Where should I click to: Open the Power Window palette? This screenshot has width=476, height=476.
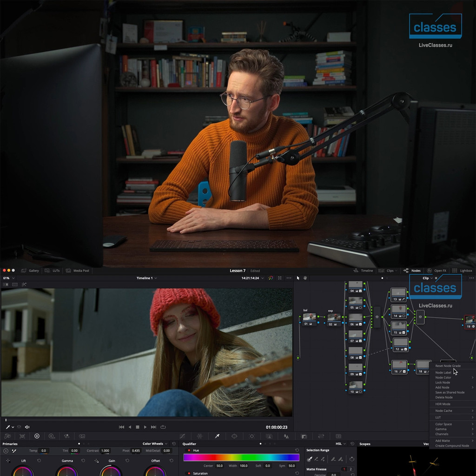(x=234, y=436)
